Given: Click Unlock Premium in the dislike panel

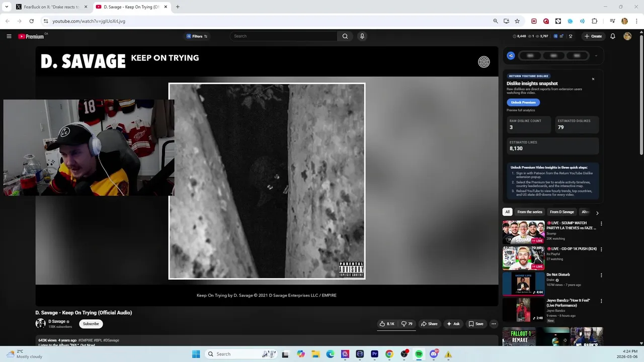Looking at the screenshot, I should [523, 102].
